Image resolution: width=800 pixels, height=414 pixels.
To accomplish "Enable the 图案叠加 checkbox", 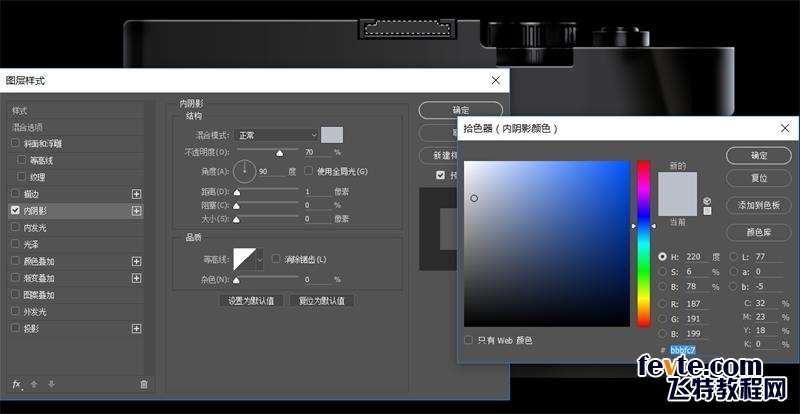I will pos(15,295).
